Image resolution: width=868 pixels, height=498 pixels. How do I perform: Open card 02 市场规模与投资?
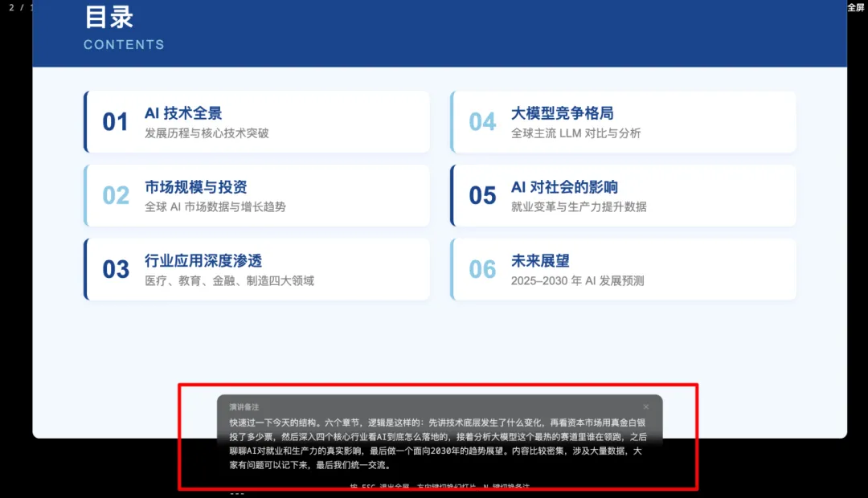click(x=257, y=195)
